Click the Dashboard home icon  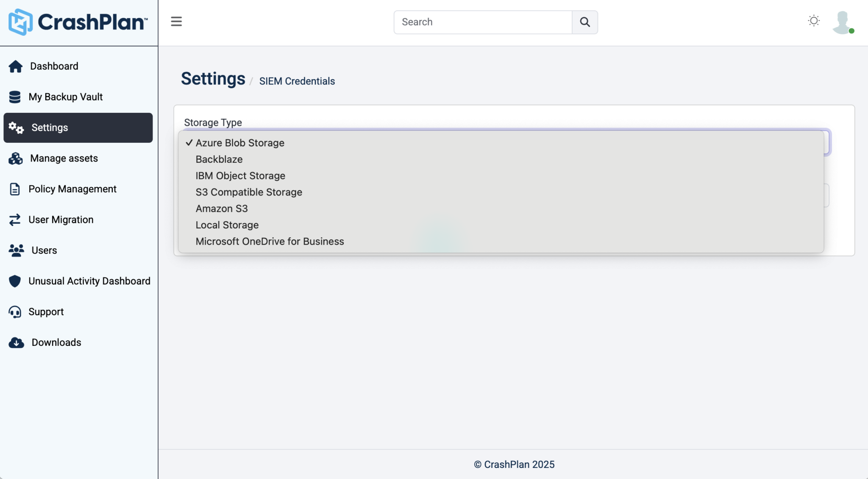(x=16, y=67)
